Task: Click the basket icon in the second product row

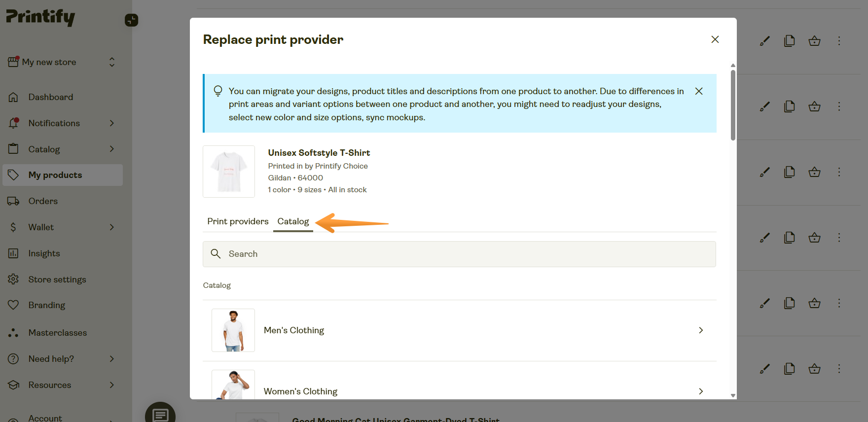Action: pos(815,106)
